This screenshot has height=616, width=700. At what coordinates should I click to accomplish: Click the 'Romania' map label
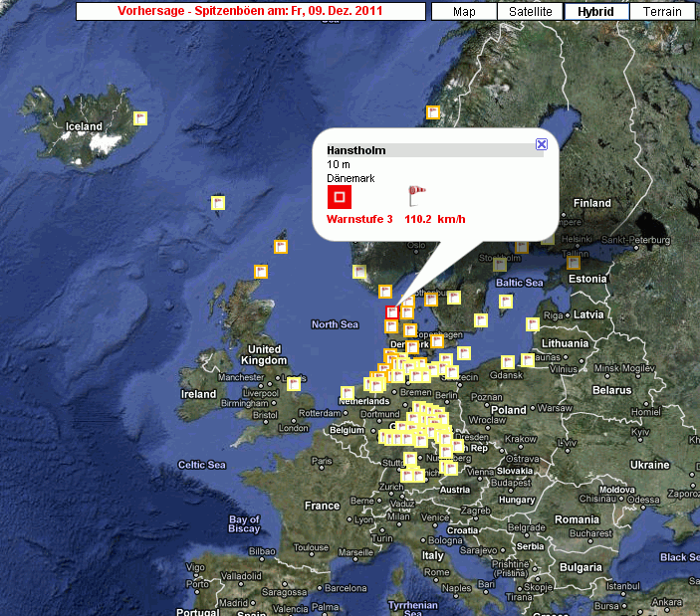[x=577, y=519]
